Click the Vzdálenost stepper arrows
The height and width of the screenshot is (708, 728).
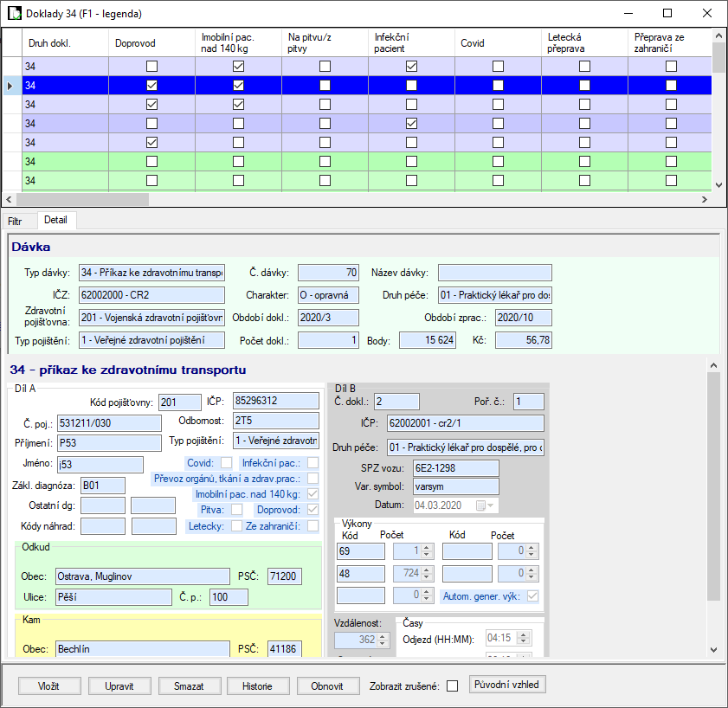383,640
